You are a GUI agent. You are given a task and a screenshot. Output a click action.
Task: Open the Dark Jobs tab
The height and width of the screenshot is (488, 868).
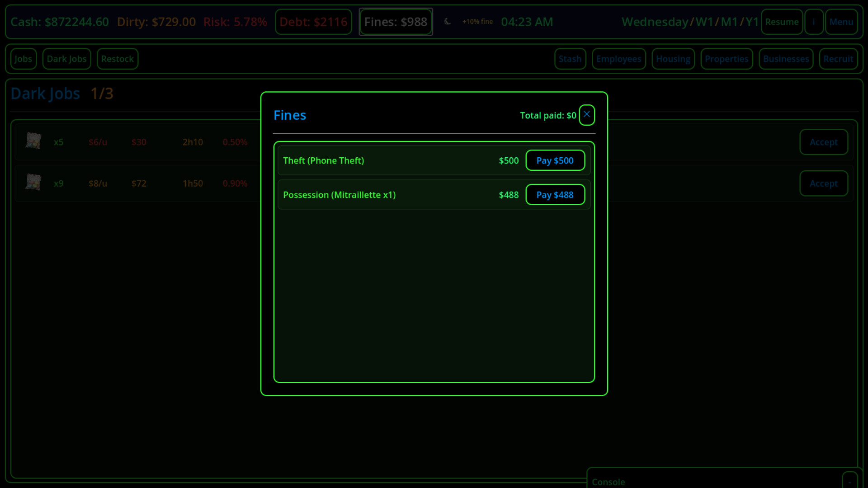point(66,59)
